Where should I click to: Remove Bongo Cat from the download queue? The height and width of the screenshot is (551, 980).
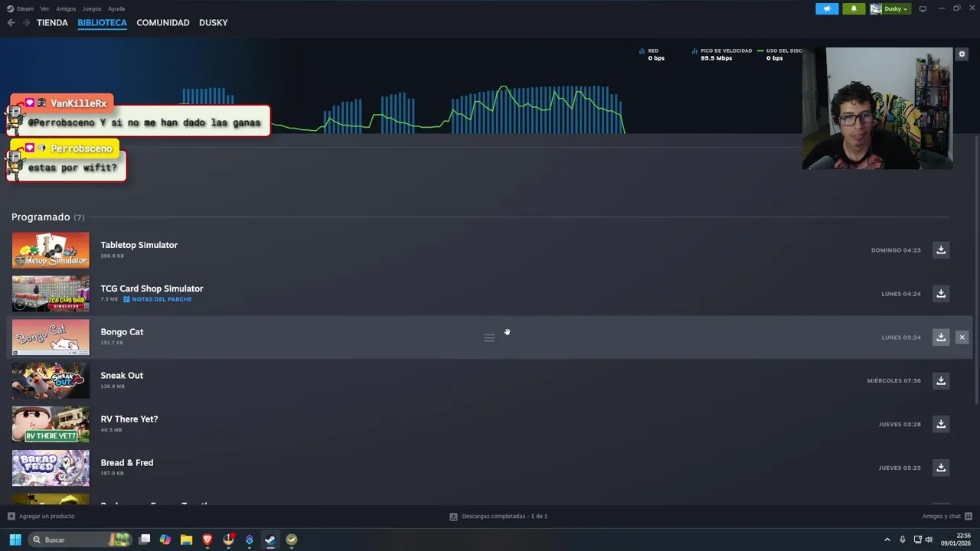pyautogui.click(x=962, y=337)
